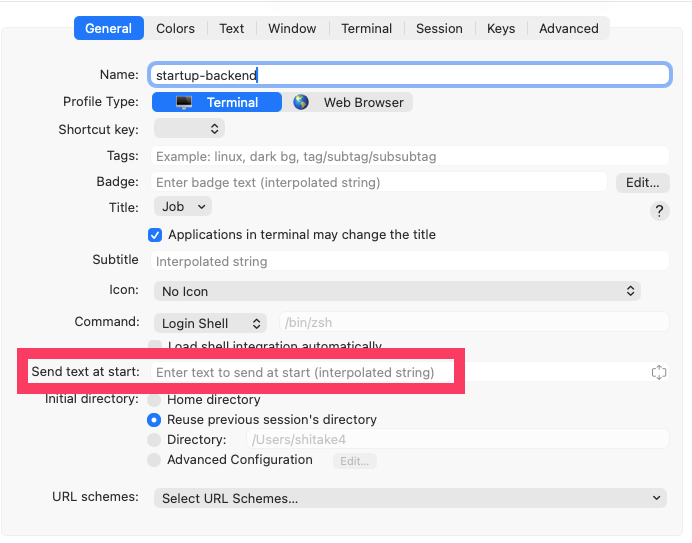
Task: Click the Edit button next to Badge
Action: click(x=643, y=182)
